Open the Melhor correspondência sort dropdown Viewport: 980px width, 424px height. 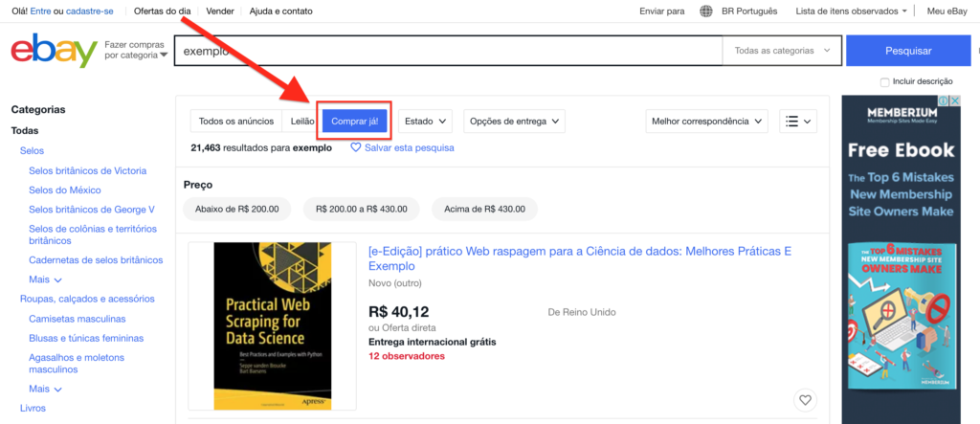(706, 122)
